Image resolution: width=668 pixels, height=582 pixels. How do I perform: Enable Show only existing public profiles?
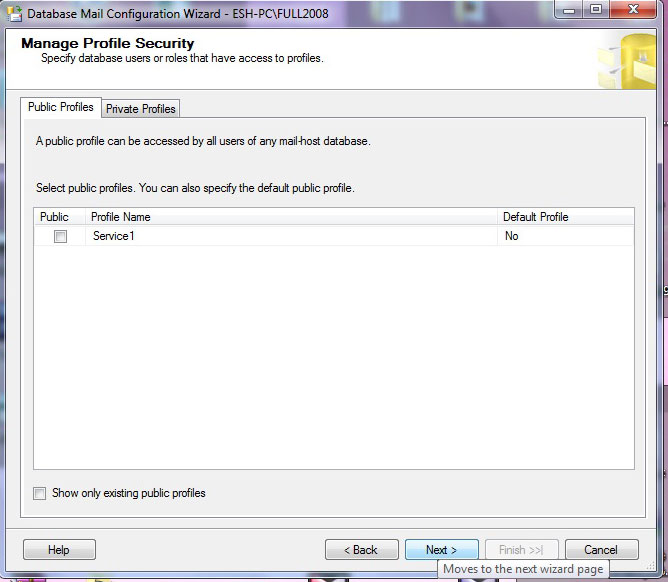[x=40, y=493]
